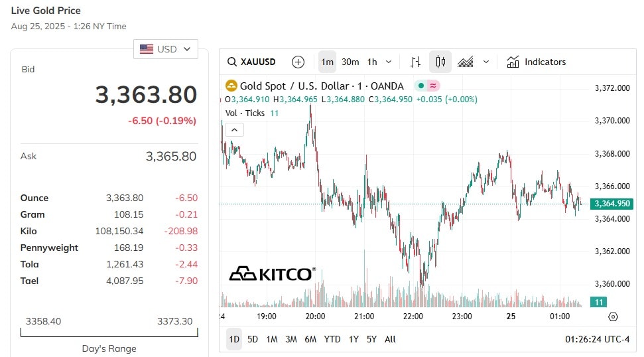644x357 pixels.
Task: Click the day's high 3373.30
Action: click(174, 321)
